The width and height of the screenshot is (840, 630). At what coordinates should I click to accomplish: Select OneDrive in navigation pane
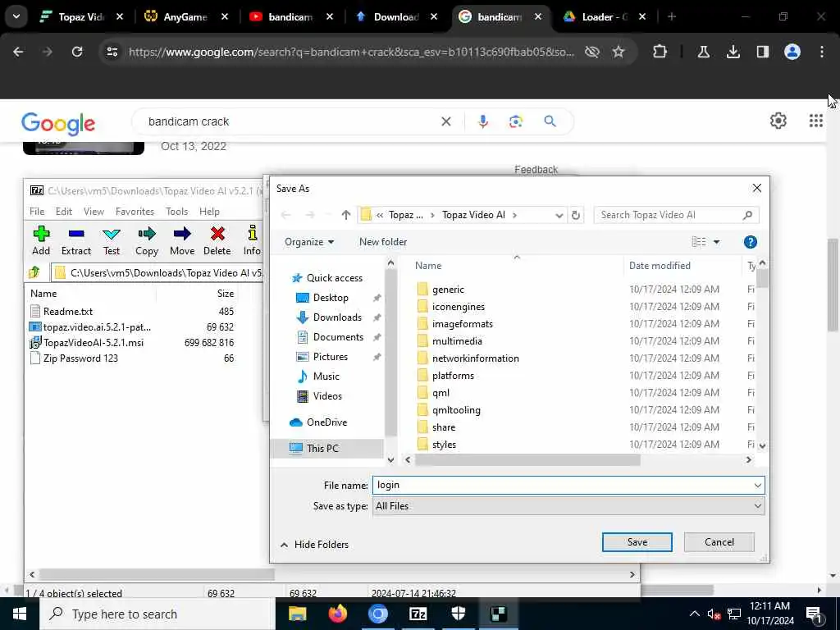click(326, 422)
